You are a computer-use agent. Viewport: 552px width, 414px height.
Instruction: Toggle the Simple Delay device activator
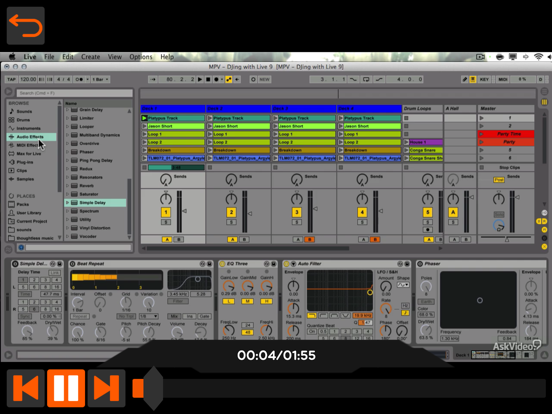point(15,264)
